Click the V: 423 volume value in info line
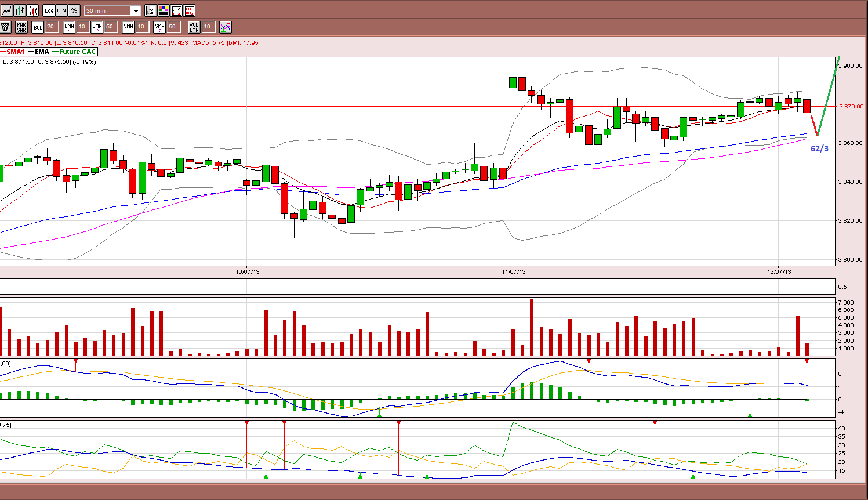This screenshot has height=500, width=868. [x=179, y=42]
